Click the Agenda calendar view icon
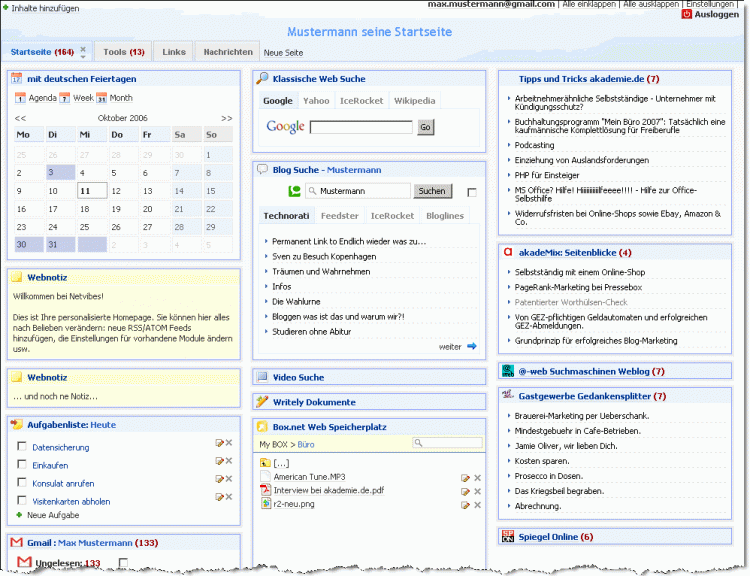The width and height of the screenshot is (750, 576). point(20,98)
